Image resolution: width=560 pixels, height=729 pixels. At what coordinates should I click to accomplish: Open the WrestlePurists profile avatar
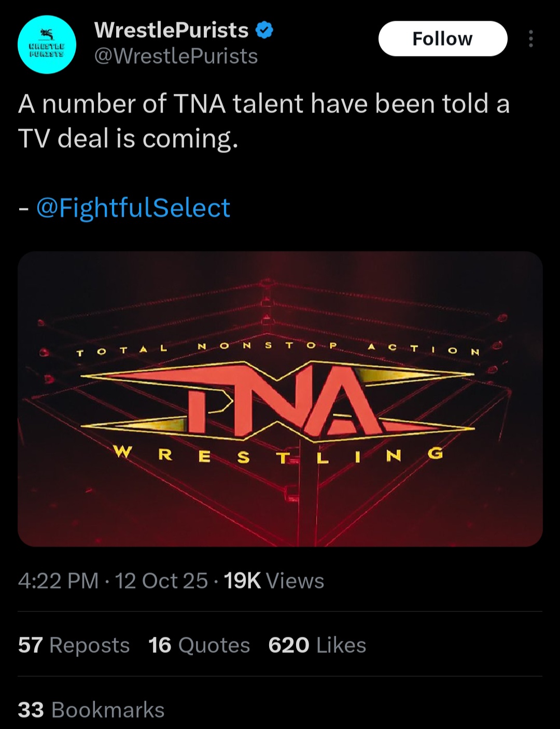coord(47,45)
